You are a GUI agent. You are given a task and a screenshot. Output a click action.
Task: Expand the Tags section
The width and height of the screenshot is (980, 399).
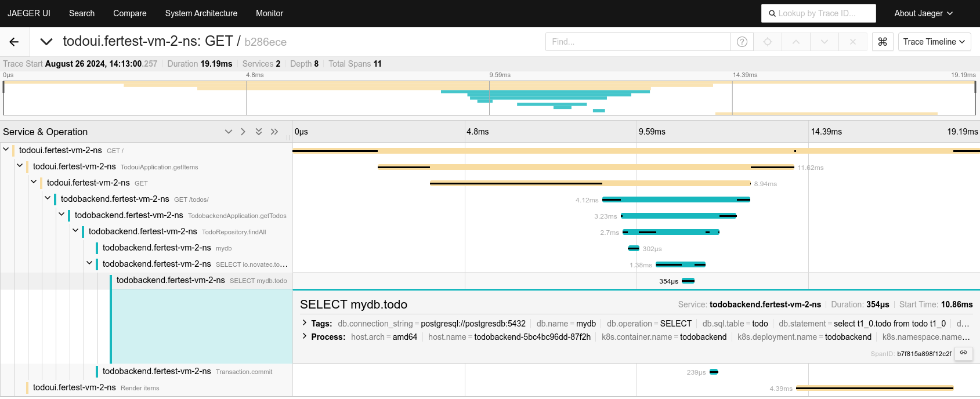pos(305,323)
